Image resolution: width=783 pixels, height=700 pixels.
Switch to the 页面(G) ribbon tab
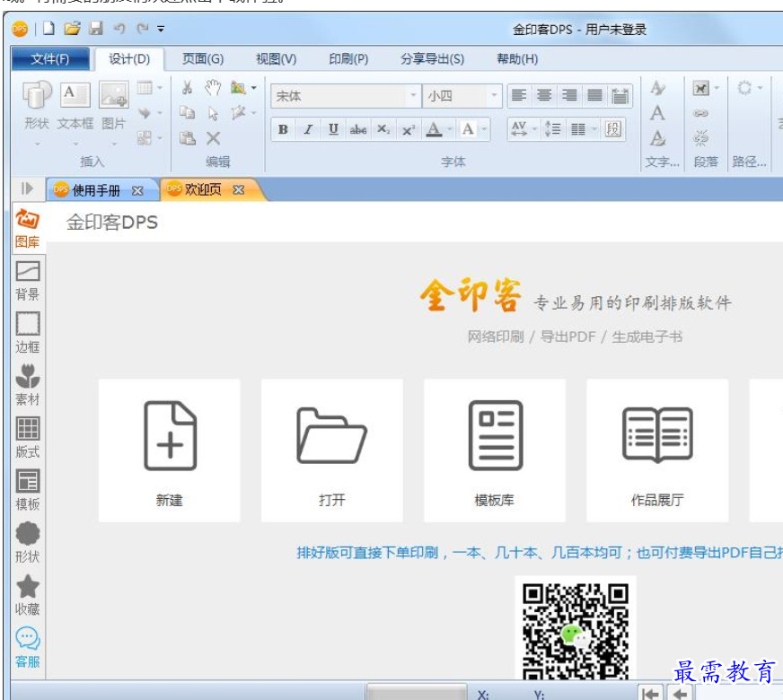(x=203, y=59)
